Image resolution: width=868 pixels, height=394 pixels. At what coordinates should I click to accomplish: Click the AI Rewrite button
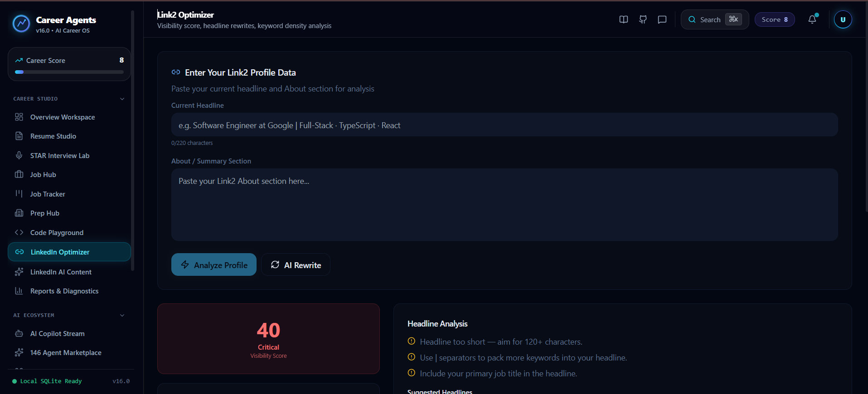(x=296, y=264)
